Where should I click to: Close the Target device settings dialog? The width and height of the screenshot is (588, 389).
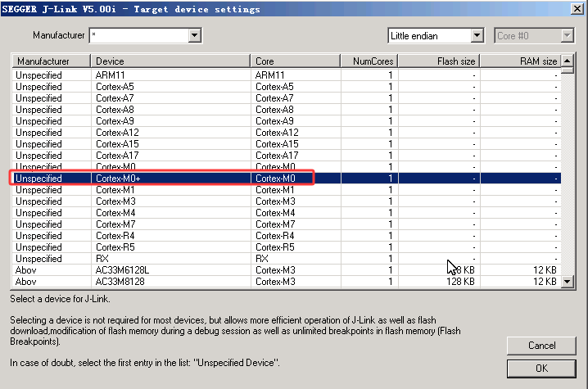[577, 9]
